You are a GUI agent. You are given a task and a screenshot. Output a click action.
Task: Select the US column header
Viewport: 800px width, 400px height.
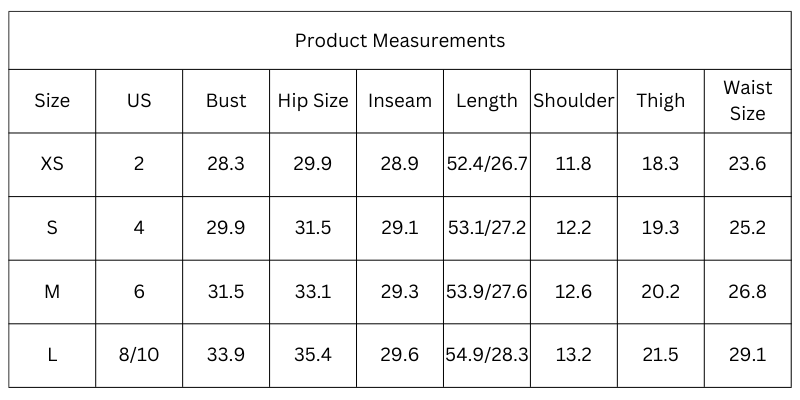pos(139,101)
